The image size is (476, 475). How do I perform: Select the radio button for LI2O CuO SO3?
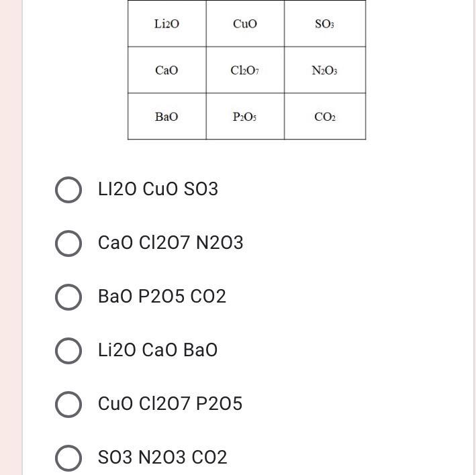coord(68,190)
